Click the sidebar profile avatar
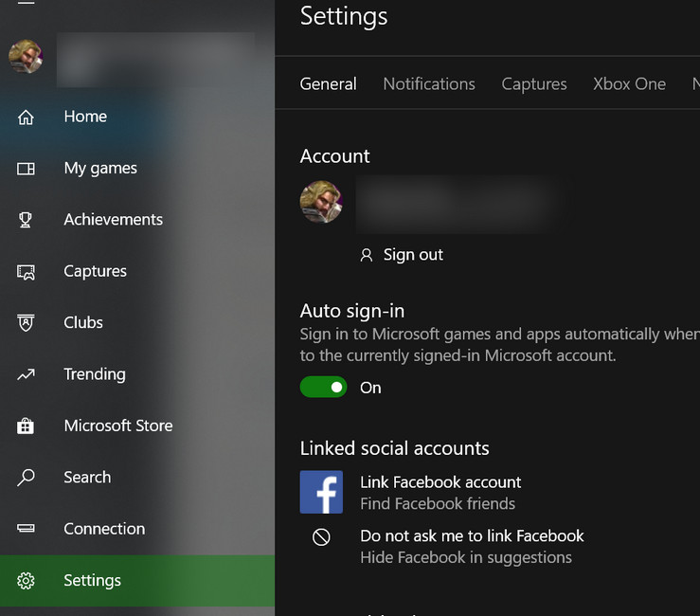This screenshot has width=700, height=616. 26,56
